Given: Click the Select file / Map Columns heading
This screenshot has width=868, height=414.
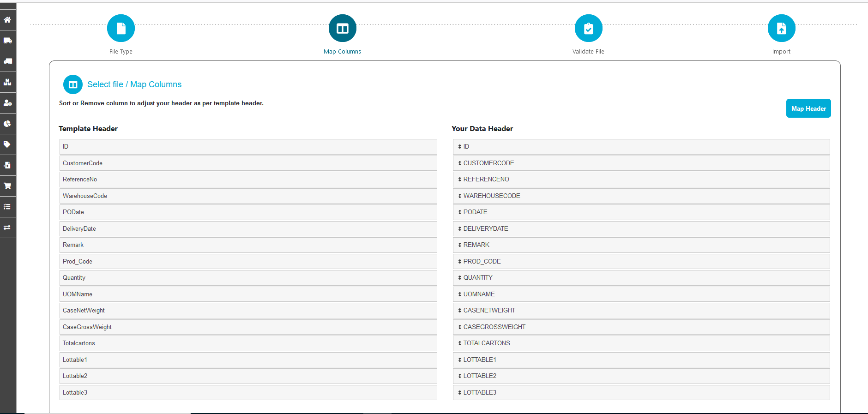Looking at the screenshot, I should 134,84.
